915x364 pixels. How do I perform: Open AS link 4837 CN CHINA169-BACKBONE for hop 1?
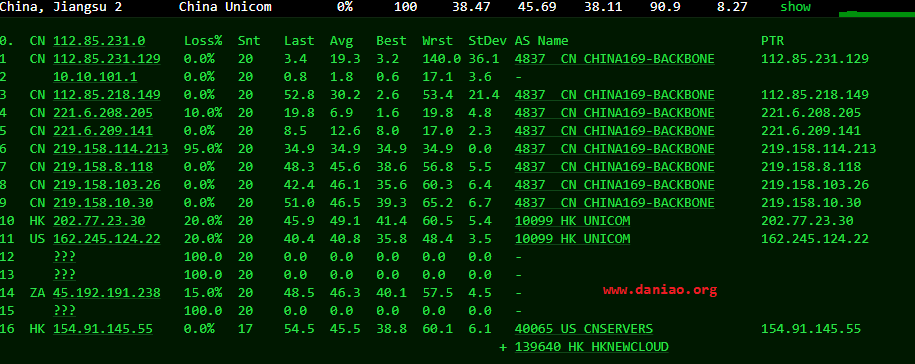(614, 59)
